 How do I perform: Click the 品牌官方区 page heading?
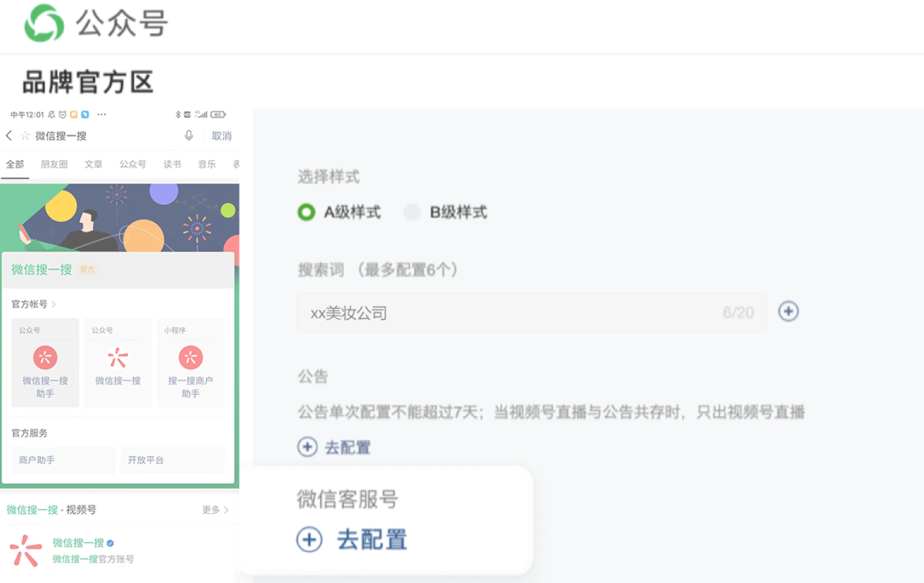(x=88, y=82)
